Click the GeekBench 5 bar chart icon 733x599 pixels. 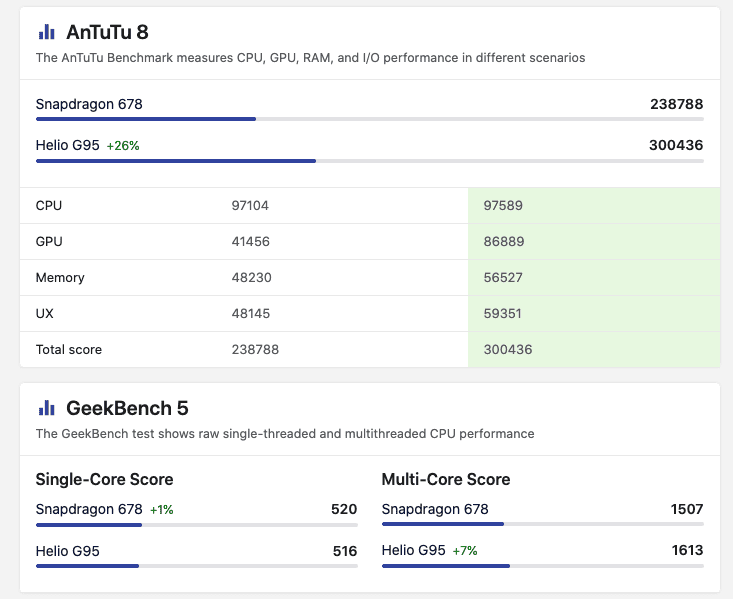pos(46,408)
